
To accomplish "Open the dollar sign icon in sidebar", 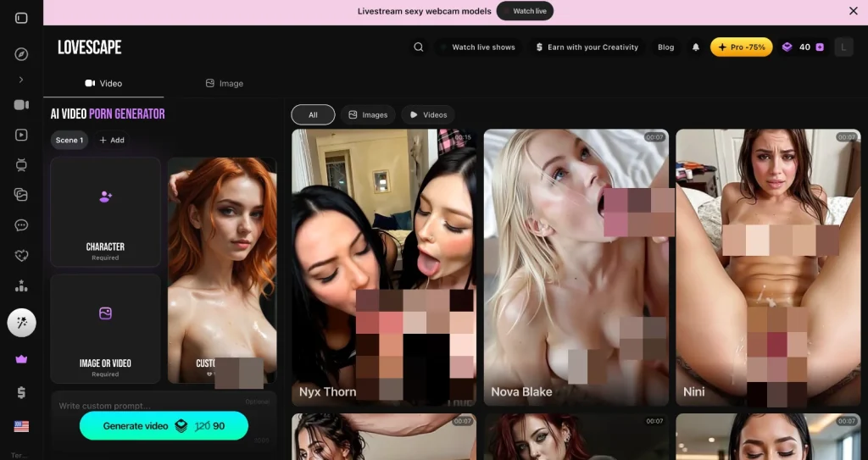I will pos(21,392).
